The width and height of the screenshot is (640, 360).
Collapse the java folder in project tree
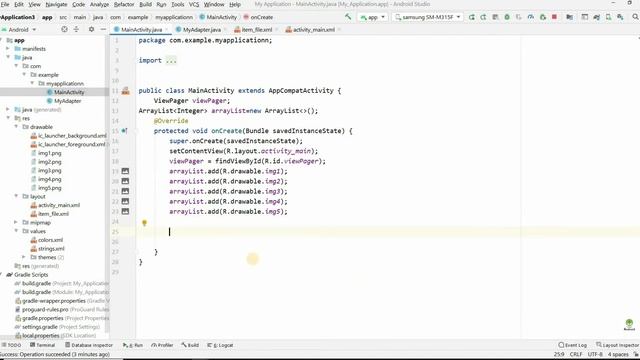pyautogui.click(x=8, y=57)
